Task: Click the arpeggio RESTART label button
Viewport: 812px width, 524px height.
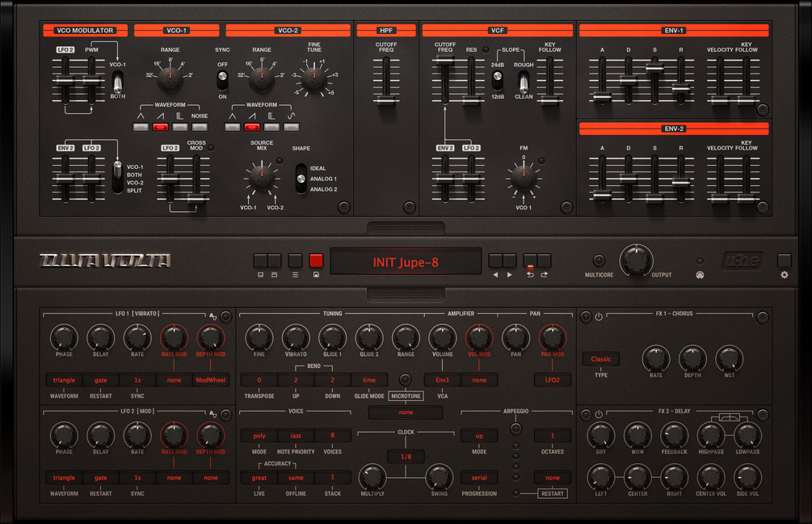Action: point(553,493)
